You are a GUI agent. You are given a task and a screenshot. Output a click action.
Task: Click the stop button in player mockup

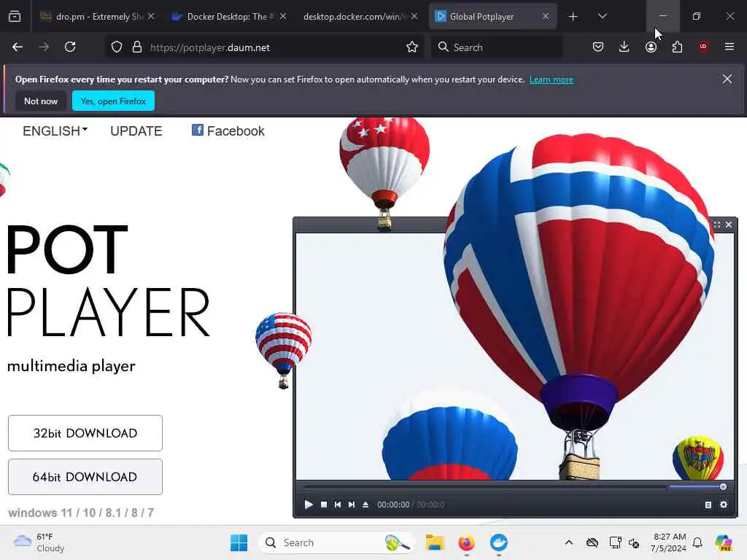click(324, 505)
